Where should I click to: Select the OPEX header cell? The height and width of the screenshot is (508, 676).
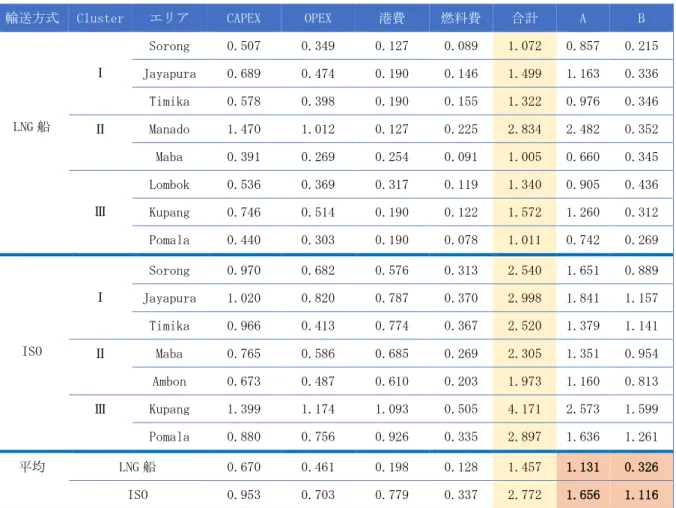pos(318,18)
